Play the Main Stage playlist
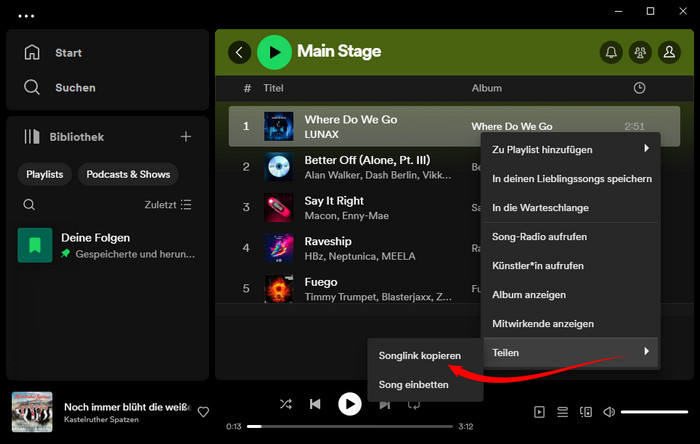 coord(274,52)
